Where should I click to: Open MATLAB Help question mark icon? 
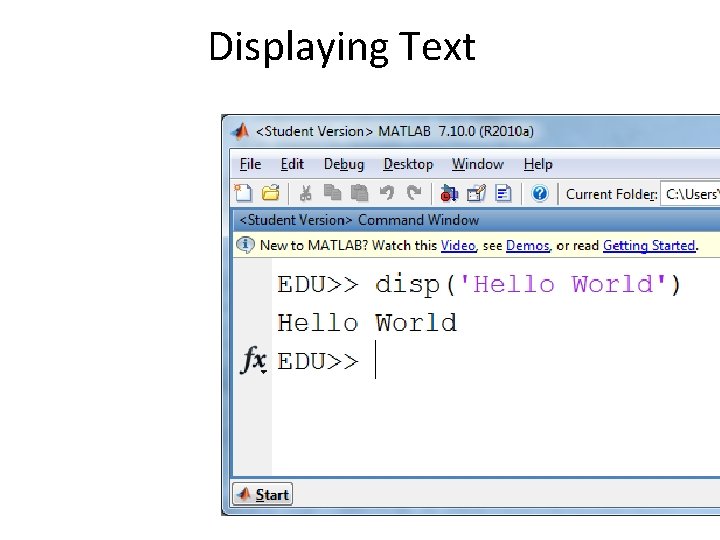point(540,193)
